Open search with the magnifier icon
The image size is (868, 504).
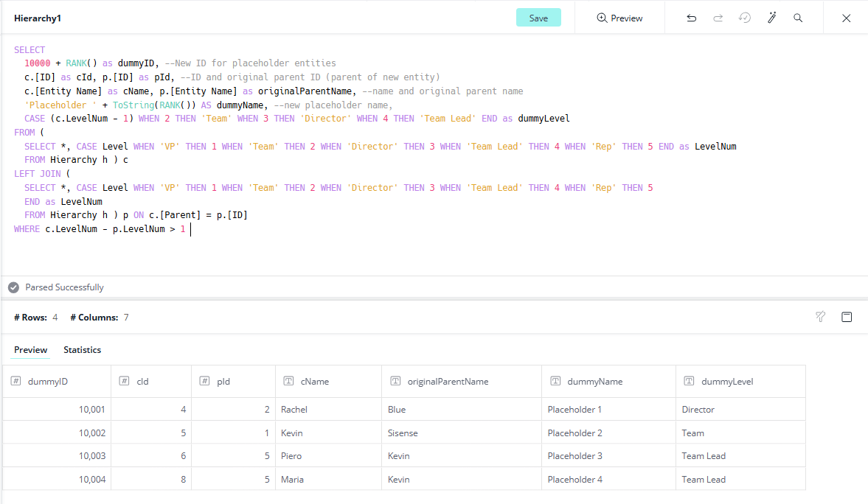point(798,18)
